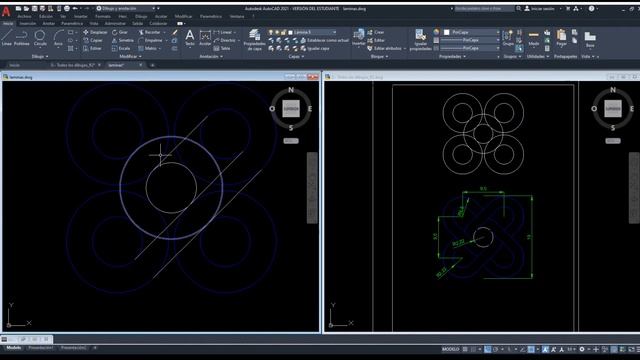Toggle layer lock icon in Capas
The width and height of the screenshot is (640, 360).
pyautogui.click(x=283, y=32)
